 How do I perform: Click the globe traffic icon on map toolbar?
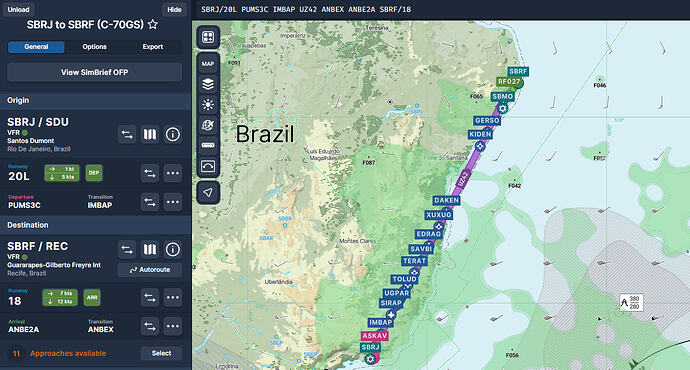[208, 125]
